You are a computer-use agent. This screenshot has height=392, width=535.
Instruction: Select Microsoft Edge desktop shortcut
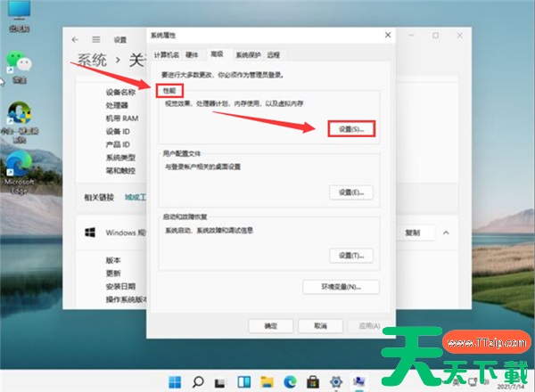pyautogui.click(x=19, y=173)
